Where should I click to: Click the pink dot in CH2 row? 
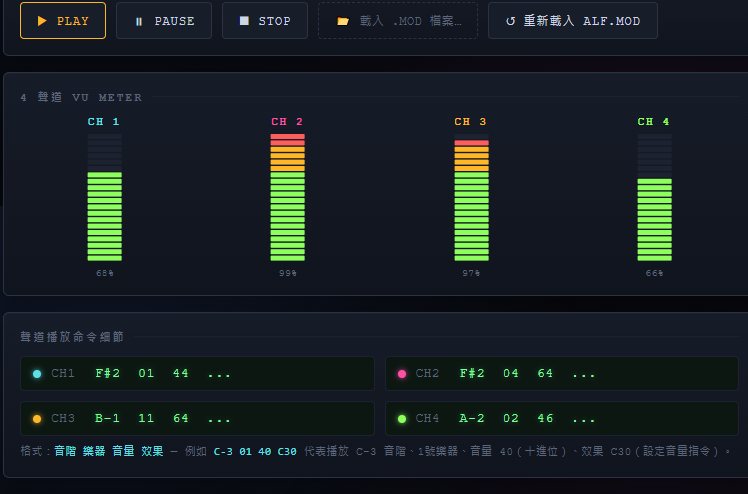402,374
